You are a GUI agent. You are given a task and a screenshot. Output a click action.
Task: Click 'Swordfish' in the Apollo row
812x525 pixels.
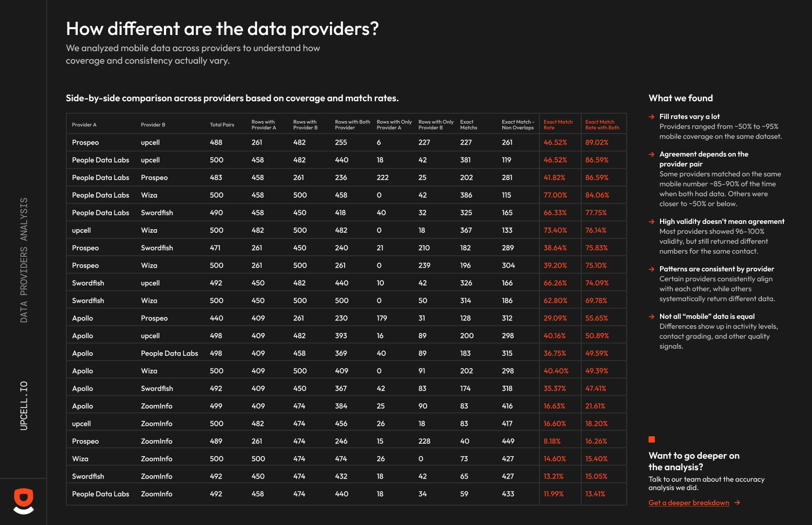pos(157,389)
